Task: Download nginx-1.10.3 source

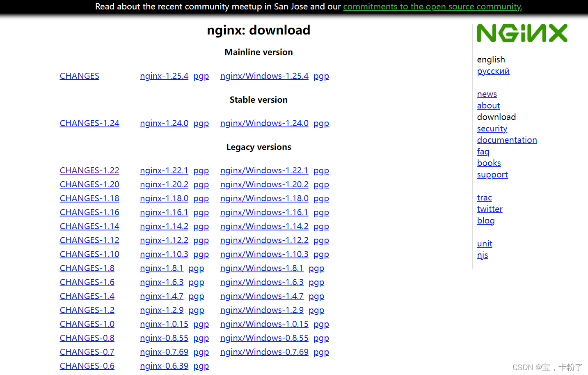Action: [164, 254]
